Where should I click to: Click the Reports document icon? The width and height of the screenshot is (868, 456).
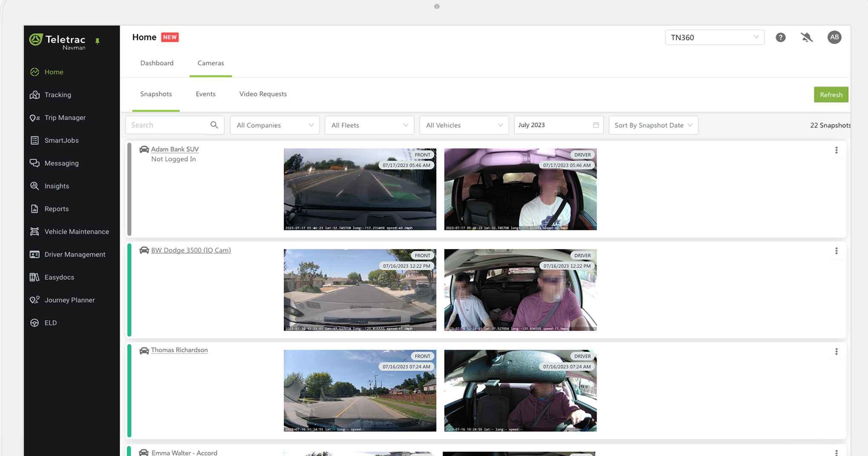tap(35, 209)
